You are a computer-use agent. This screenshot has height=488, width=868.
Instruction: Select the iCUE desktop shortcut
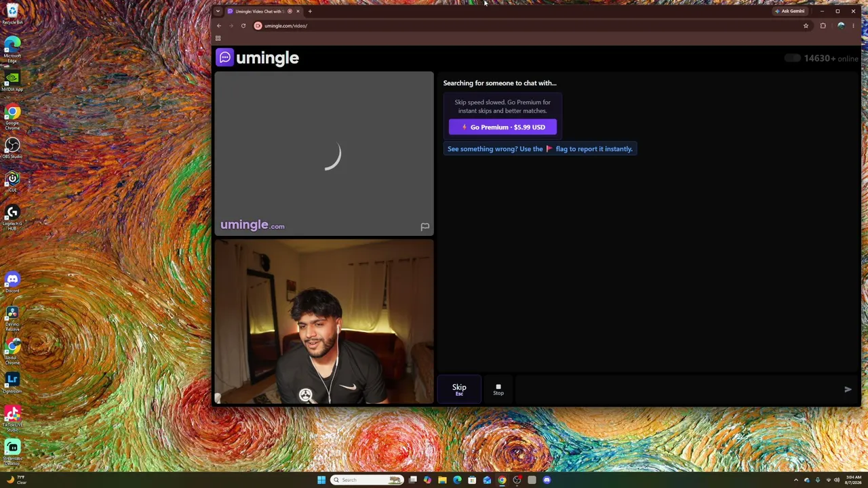pos(12,182)
